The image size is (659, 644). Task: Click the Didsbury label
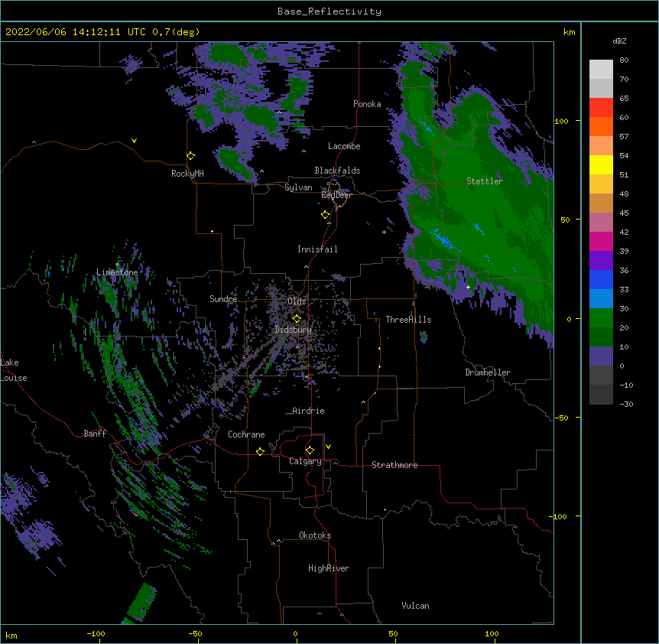coord(294,330)
